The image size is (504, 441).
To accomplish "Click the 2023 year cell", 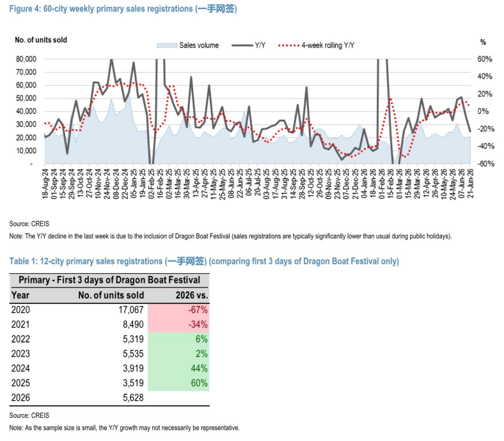I will tap(20, 354).
